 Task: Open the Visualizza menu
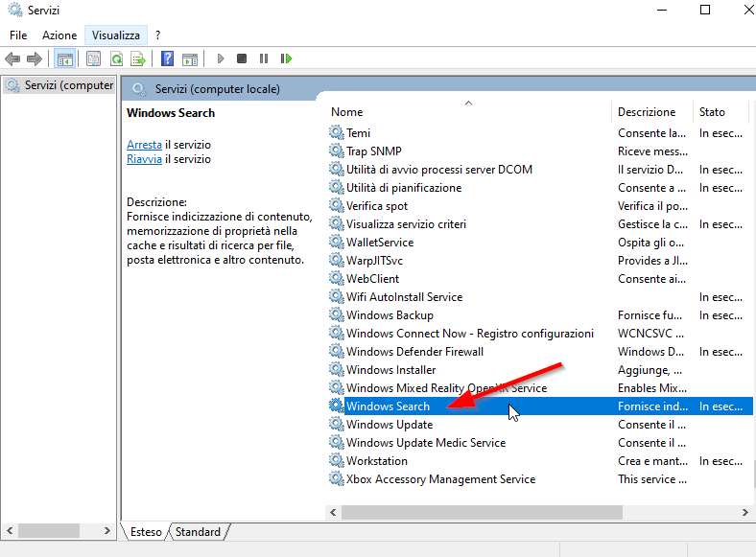click(115, 35)
